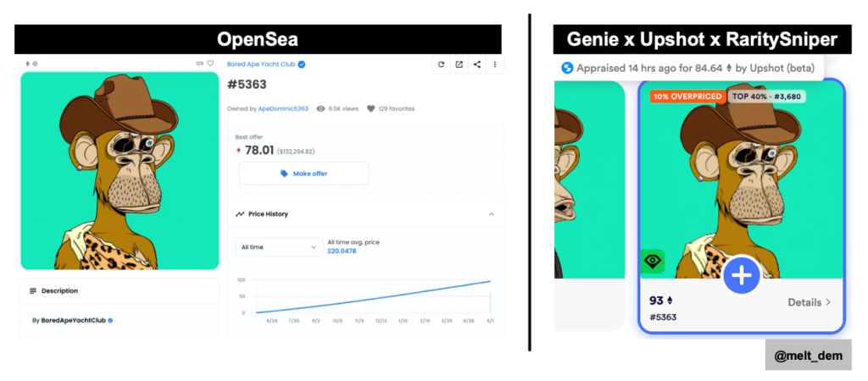Open Details for ape #5363
The height and width of the screenshot is (381, 868).
(810, 302)
